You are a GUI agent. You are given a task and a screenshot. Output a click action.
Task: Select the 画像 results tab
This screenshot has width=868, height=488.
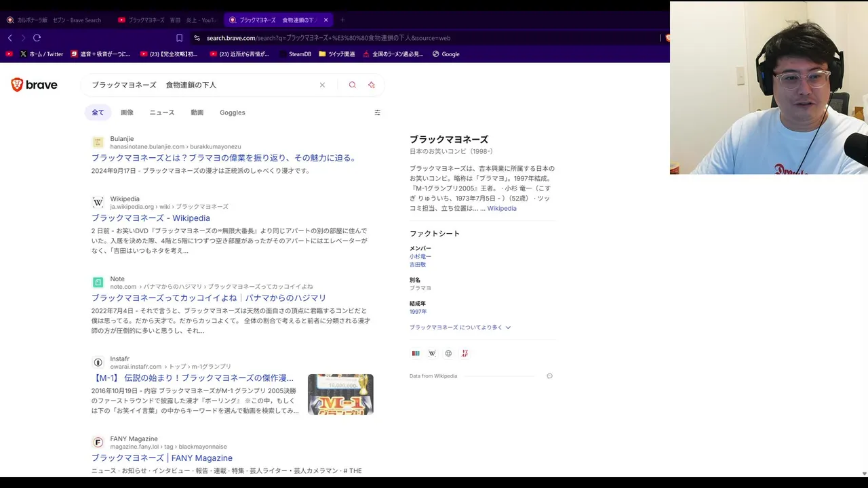(x=127, y=113)
